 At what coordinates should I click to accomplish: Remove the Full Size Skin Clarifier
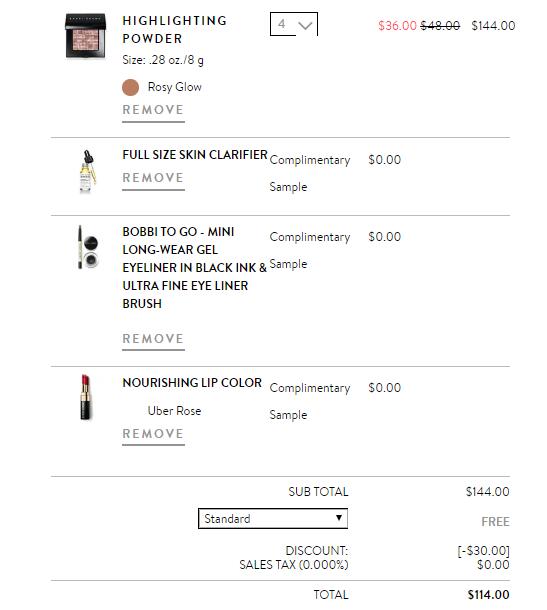(153, 179)
